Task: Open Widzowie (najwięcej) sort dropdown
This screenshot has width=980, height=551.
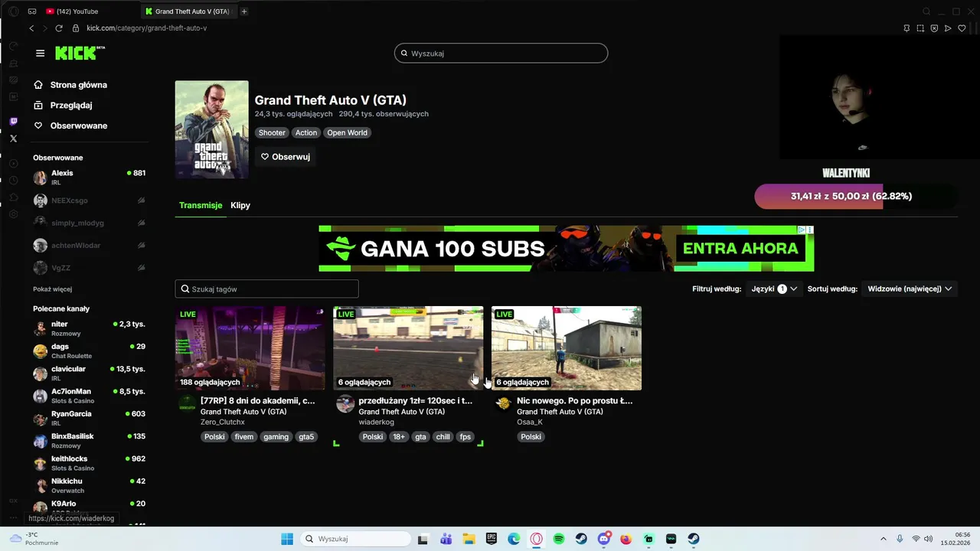Action: pos(910,289)
